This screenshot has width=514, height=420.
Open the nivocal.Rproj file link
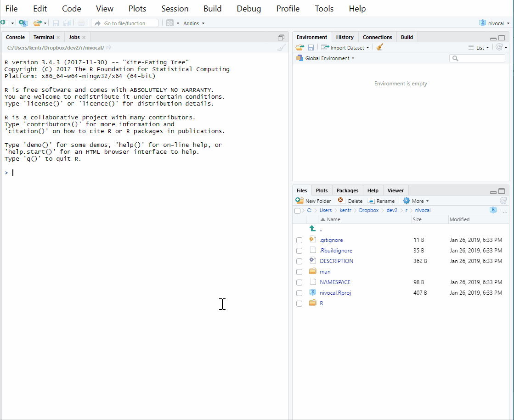point(335,293)
